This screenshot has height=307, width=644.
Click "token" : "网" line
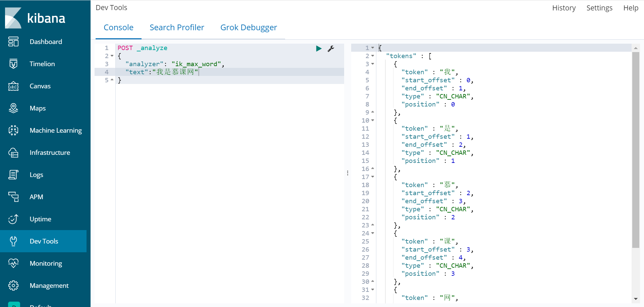(430, 298)
